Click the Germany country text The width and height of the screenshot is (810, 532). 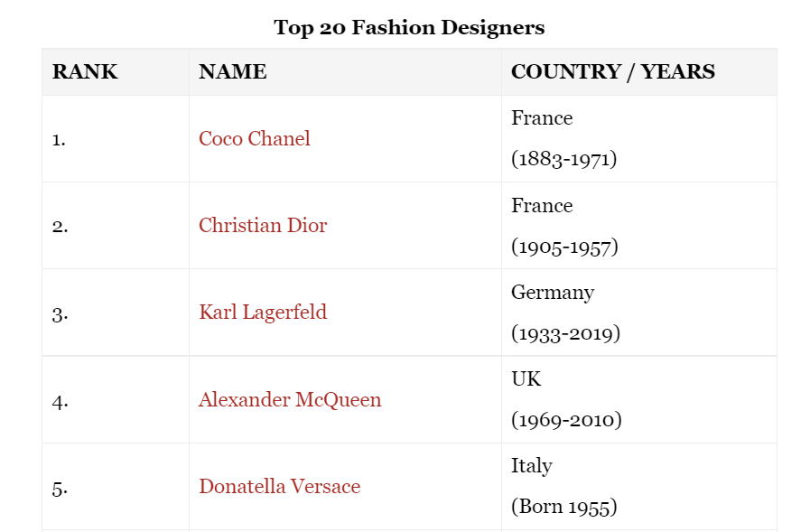[553, 293]
